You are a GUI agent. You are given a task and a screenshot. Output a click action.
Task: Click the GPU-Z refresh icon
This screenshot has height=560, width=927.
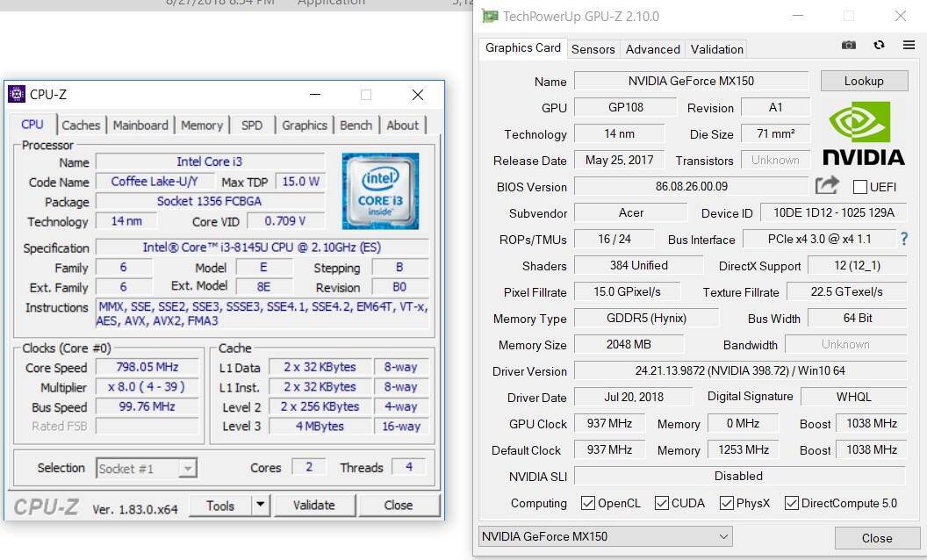tap(879, 45)
